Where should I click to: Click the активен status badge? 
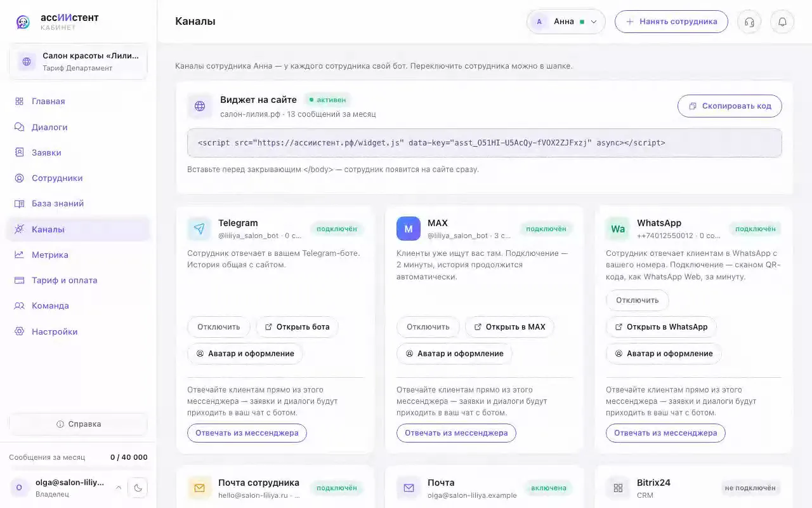point(327,100)
